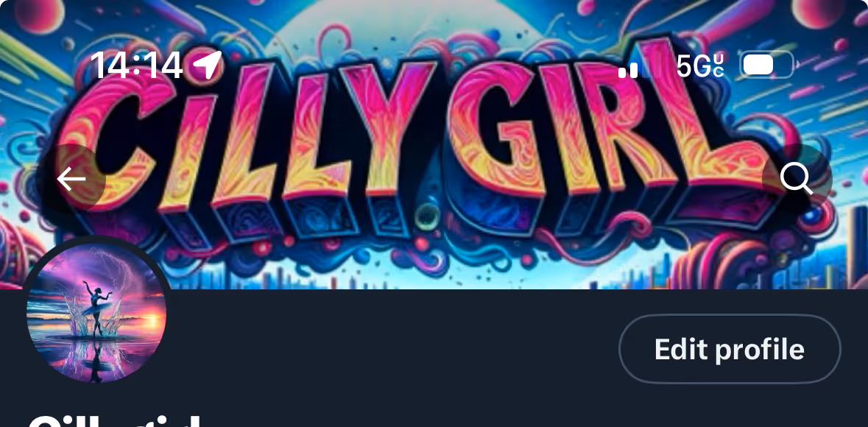This screenshot has height=427, width=868.
Task: Open the CILLY GIRL header banner image
Action: [x=434, y=144]
